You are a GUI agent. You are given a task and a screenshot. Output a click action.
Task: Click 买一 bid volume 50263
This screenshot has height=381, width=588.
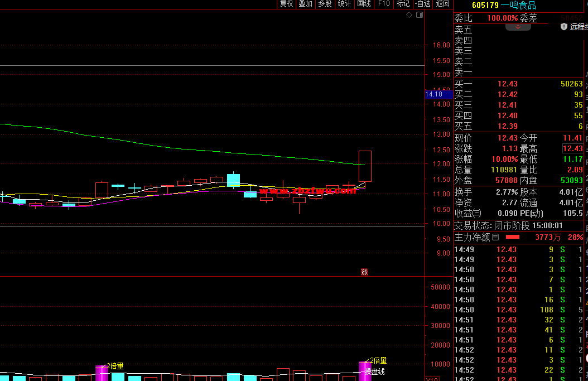tap(571, 84)
